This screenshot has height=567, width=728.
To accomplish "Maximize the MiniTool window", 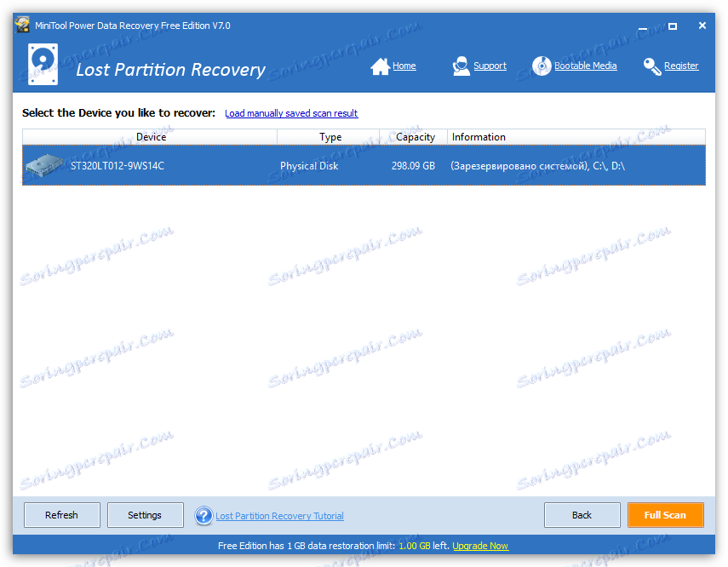I will pos(673,26).
